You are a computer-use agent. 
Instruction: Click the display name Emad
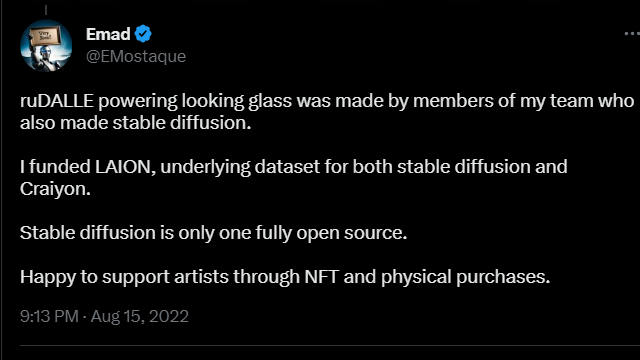pyautogui.click(x=108, y=34)
